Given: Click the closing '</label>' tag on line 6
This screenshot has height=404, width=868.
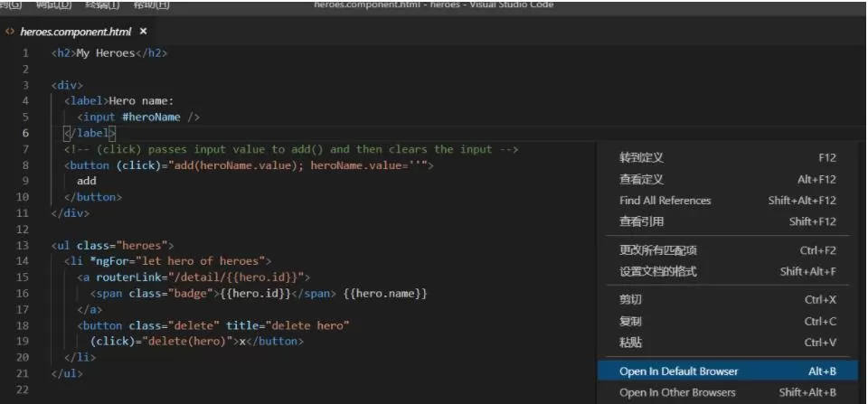Looking at the screenshot, I should coord(90,133).
